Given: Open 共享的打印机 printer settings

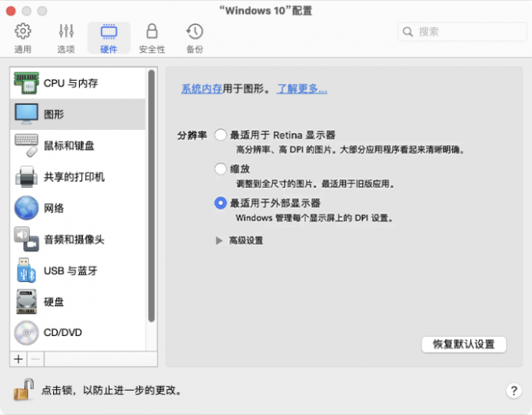Looking at the screenshot, I should click(74, 177).
